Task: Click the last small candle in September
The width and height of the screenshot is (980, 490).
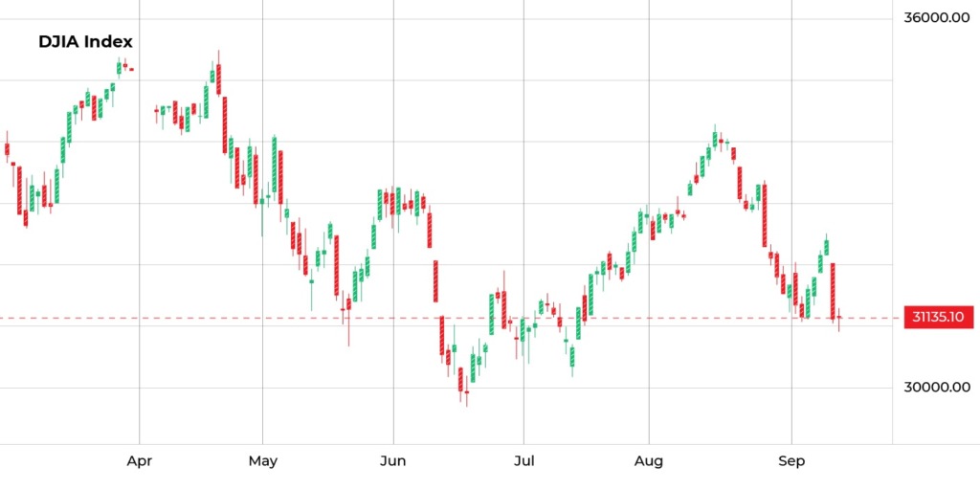Action: (x=839, y=320)
